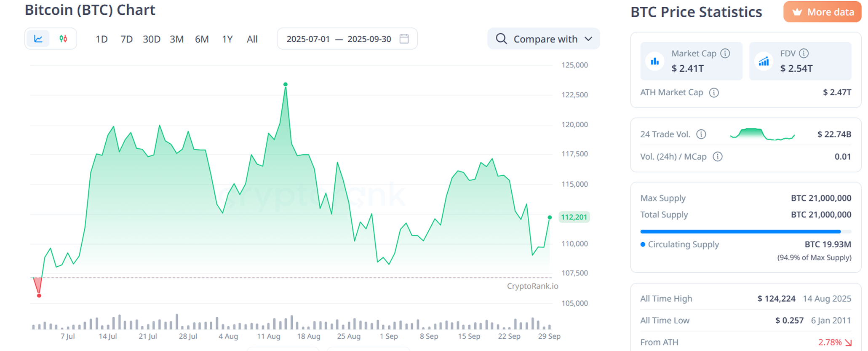Image resolution: width=868 pixels, height=351 pixels.
Task: Click the circulating supply progress bar
Action: pyautogui.click(x=740, y=231)
